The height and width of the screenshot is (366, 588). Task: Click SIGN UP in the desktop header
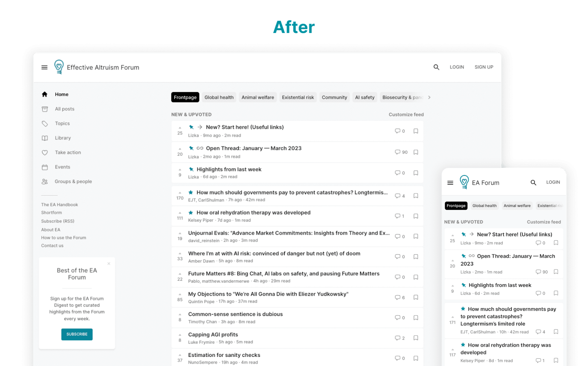point(484,67)
